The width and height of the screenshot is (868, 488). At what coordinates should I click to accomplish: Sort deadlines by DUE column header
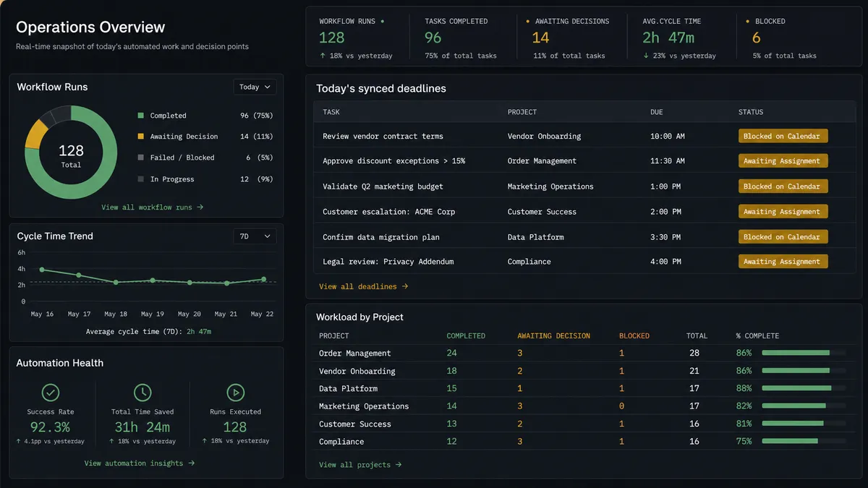click(657, 112)
